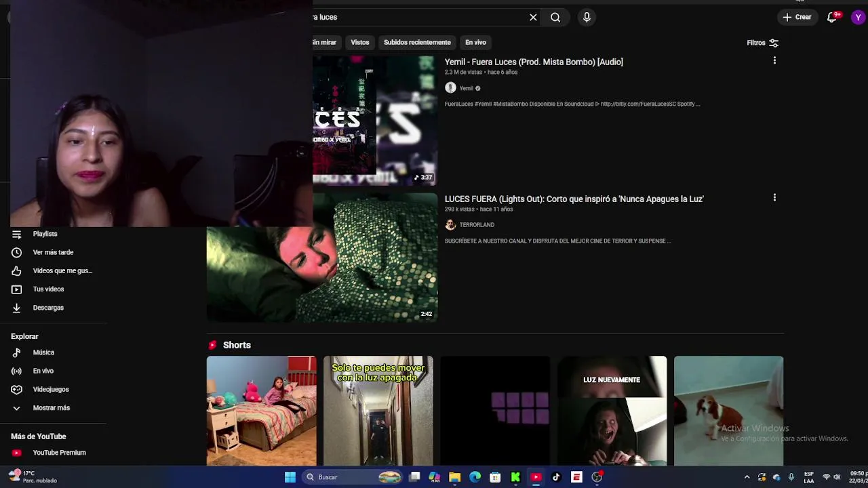Open the short with purple window grid
The width and height of the screenshot is (868, 488).
click(495, 411)
